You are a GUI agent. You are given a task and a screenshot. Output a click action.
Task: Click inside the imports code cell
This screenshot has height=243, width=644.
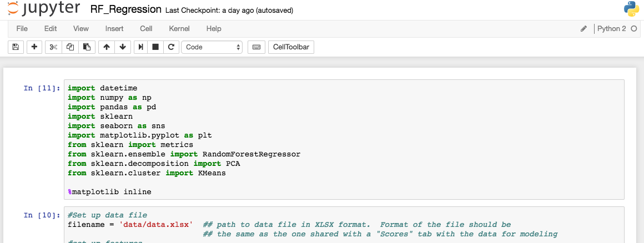pos(344,139)
